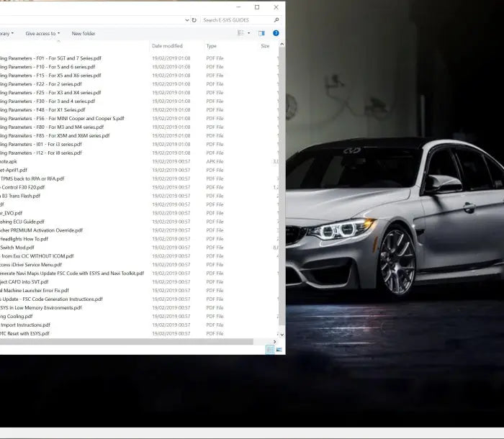Select Low Memory Environments.pdf file

pyautogui.click(x=41, y=308)
